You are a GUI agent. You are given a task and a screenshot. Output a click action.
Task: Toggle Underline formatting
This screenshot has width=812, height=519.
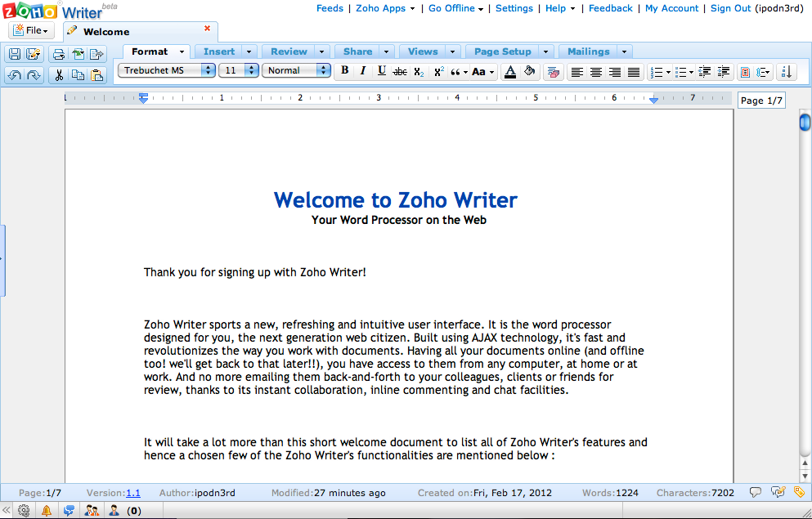(x=381, y=71)
